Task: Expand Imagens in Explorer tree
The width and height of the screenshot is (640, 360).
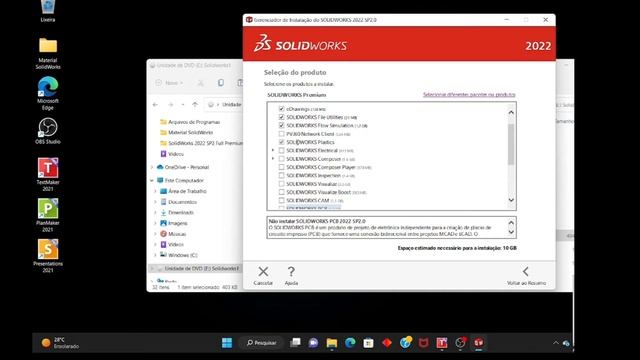Action: coord(156,223)
